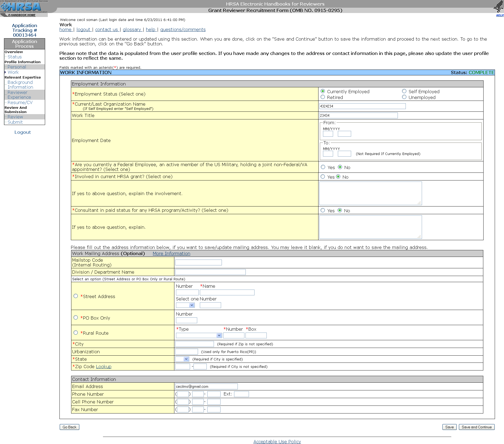The width and height of the screenshot is (504, 444).
Task: Open the Street Address Select one dropdown
Action: point(185,305)
